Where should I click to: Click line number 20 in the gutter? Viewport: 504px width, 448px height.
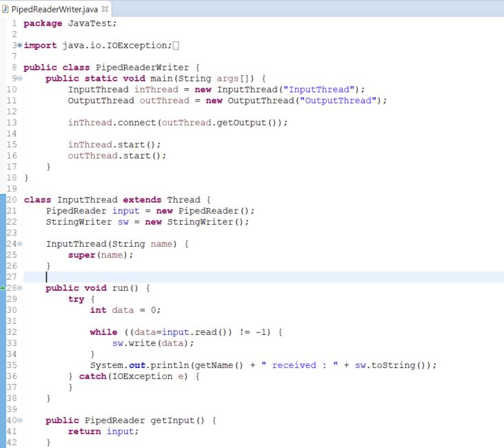pyautogui.click(x=12, y=200)
